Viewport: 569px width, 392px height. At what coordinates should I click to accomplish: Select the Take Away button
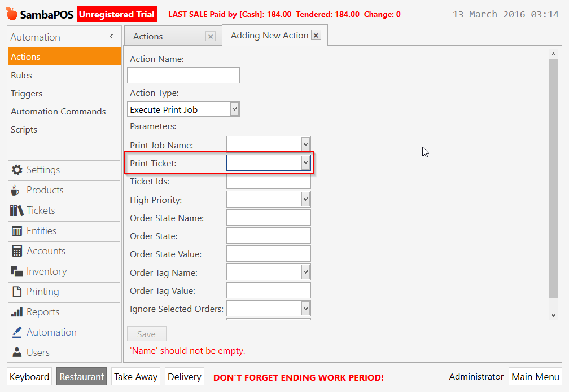(135, 377)
